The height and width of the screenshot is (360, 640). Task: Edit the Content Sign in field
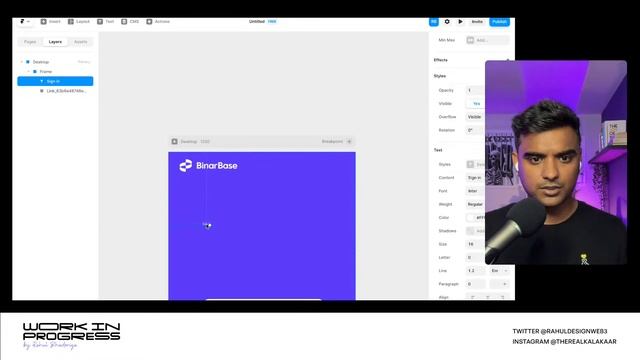coord(475,178)
